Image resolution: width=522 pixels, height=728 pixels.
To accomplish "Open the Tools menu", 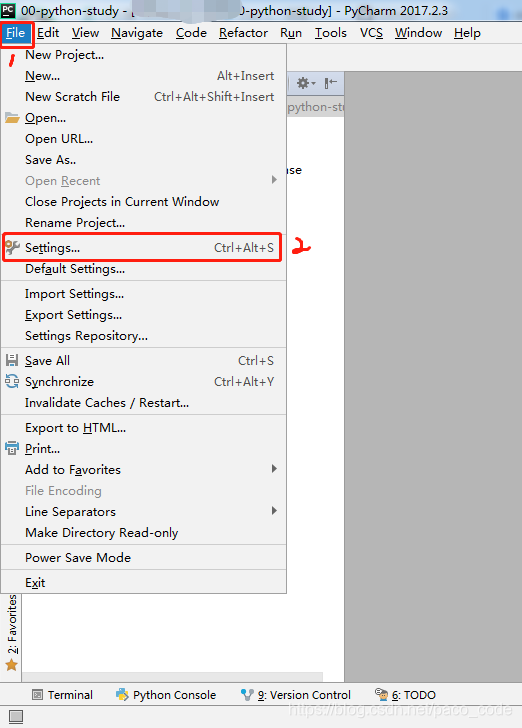I will (331, 33).
